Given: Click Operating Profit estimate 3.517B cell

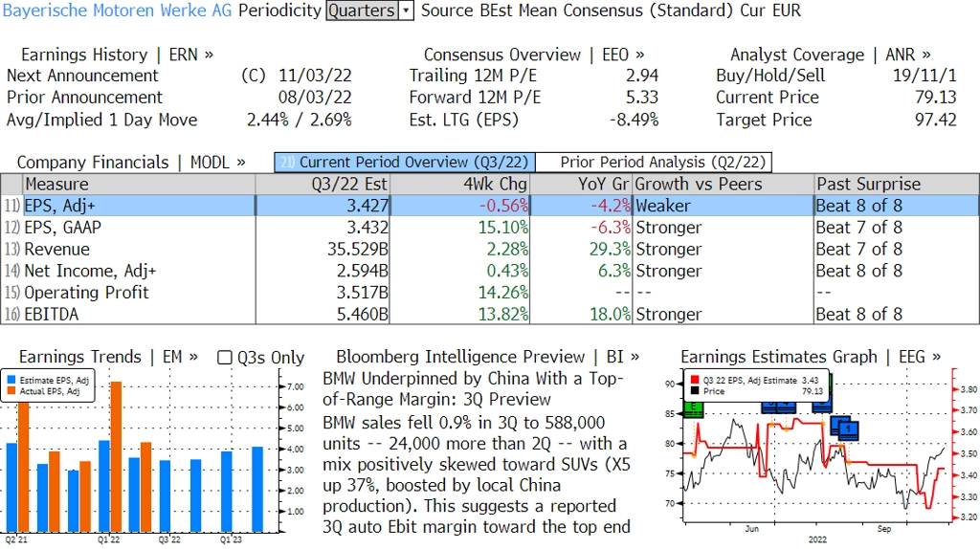Looking at the screenshot, I should pos(363,293).
